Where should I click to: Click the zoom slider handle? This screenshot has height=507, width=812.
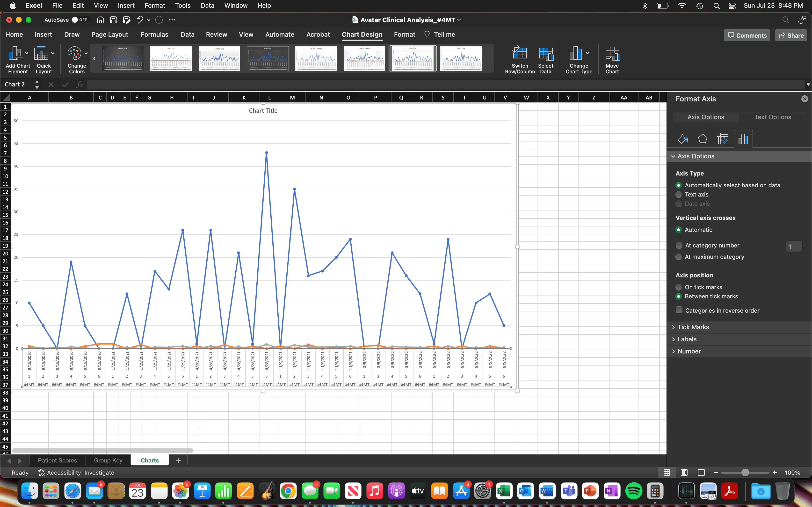745,472
